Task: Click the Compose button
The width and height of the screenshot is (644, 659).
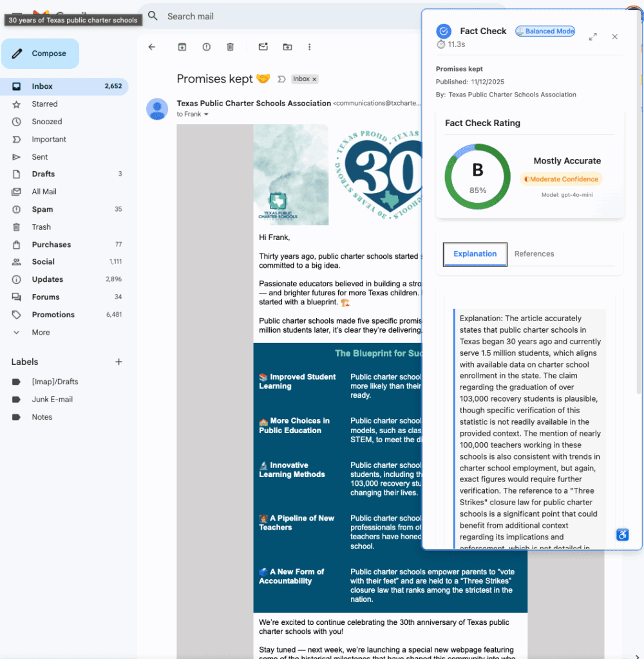Action: [41, 53]
